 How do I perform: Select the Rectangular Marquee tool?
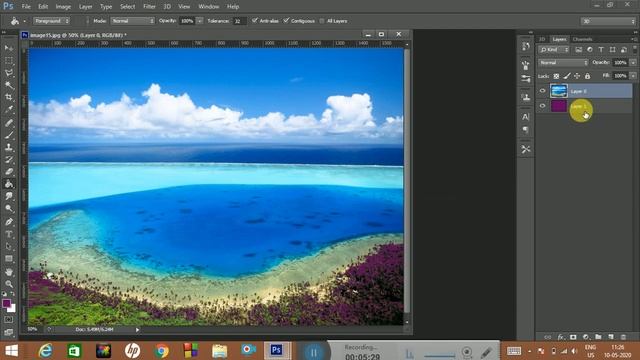9,60
